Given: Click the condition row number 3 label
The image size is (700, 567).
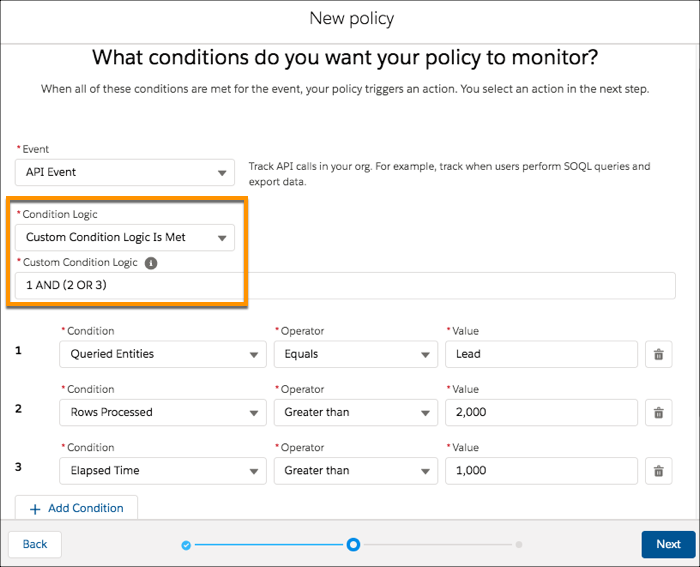Looking at the screenshot, I should (x=18, y=467).
